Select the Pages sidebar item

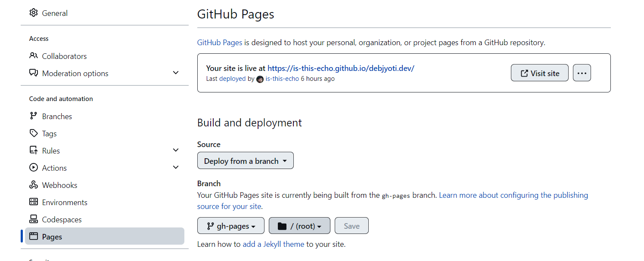pos(105,236)
